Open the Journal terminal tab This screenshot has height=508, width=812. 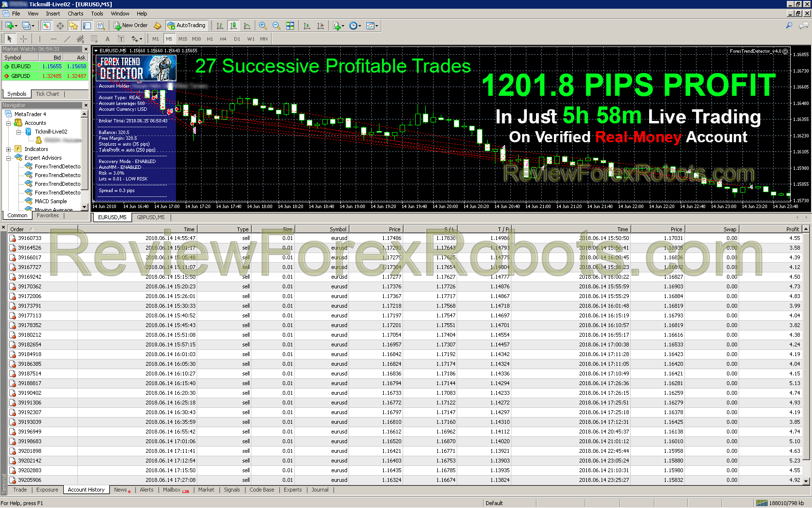click(x=320, y=490)
